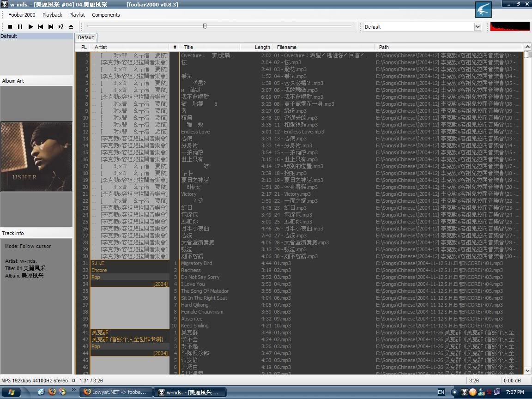
Task: Launch the media player quick launch icon
Action: pyautogui.click(x=62, y=392)
